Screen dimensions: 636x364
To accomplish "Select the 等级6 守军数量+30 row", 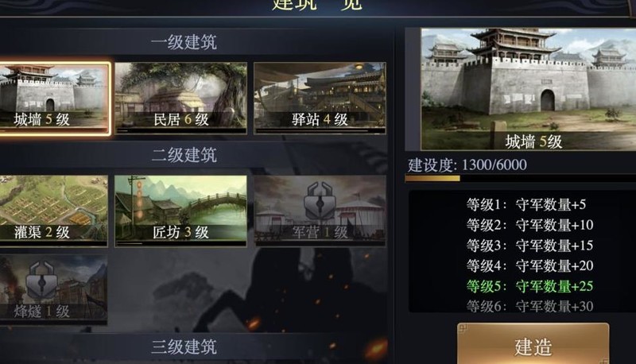I will tap(529, 306).
